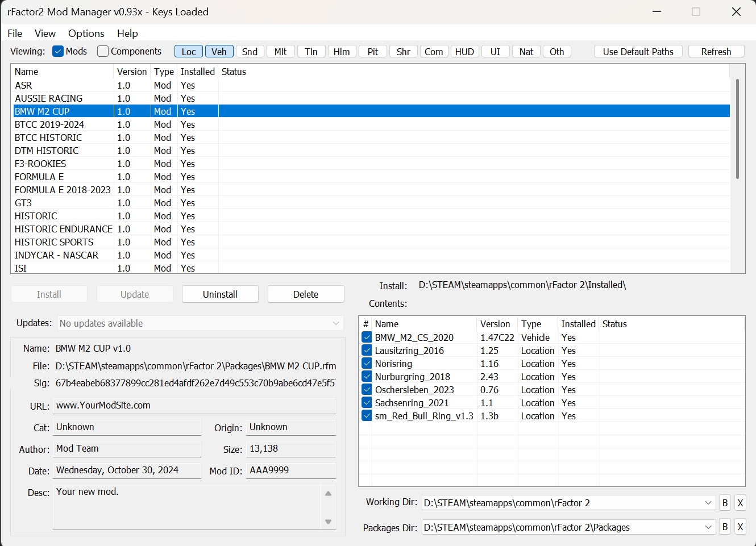Screen dimensions: 756x546
Task: Toggle the Nat filter button
Action: click(526, 52)
